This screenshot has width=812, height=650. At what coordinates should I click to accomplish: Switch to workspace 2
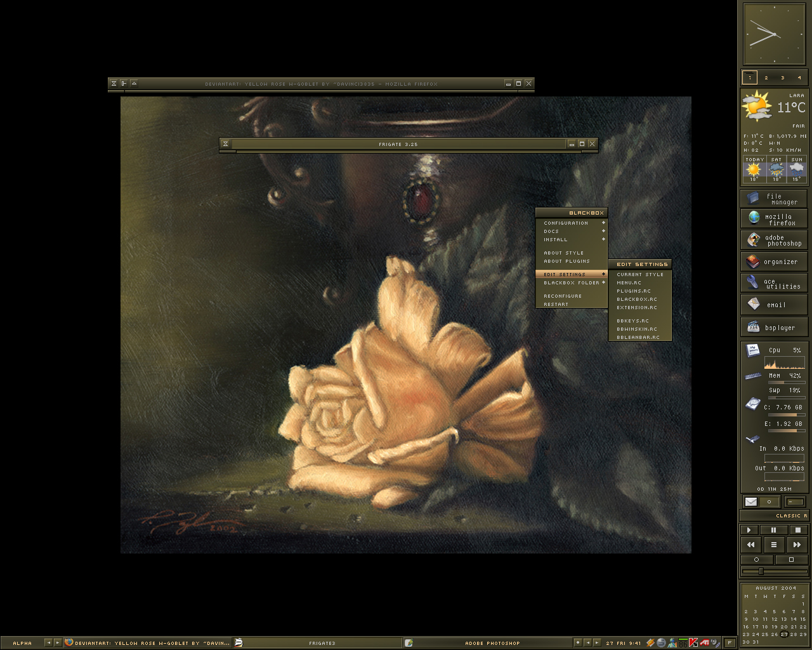766,77
